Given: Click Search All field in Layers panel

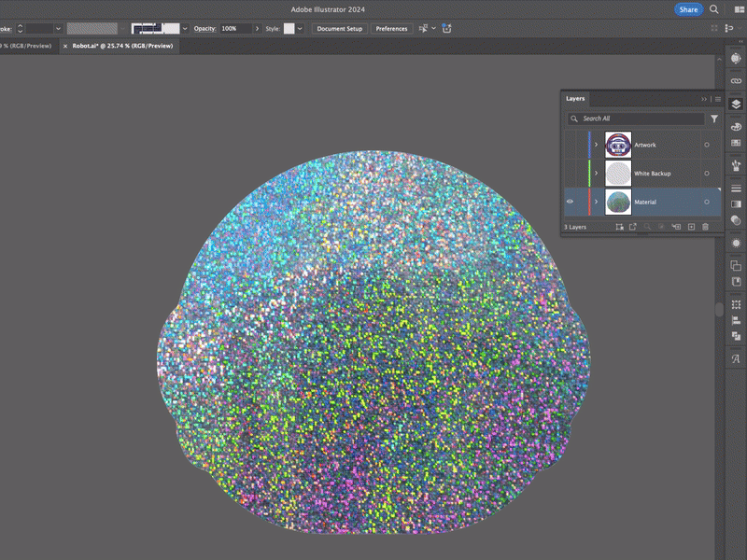Looking at the screenshot, I should [636, 119].
